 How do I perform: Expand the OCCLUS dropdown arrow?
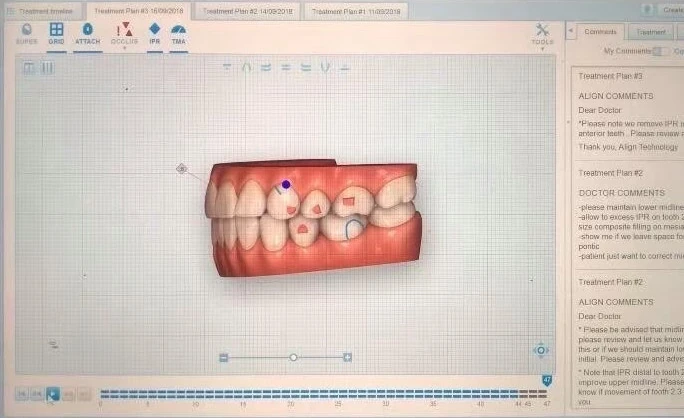coord(124,47)
